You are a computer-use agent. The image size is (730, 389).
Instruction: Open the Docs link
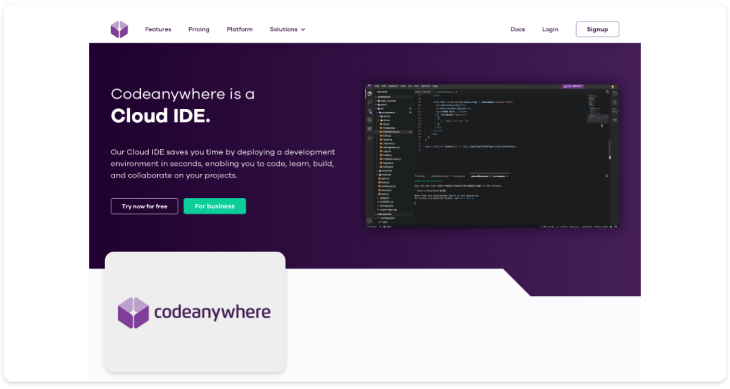click(x=518, y=29)
